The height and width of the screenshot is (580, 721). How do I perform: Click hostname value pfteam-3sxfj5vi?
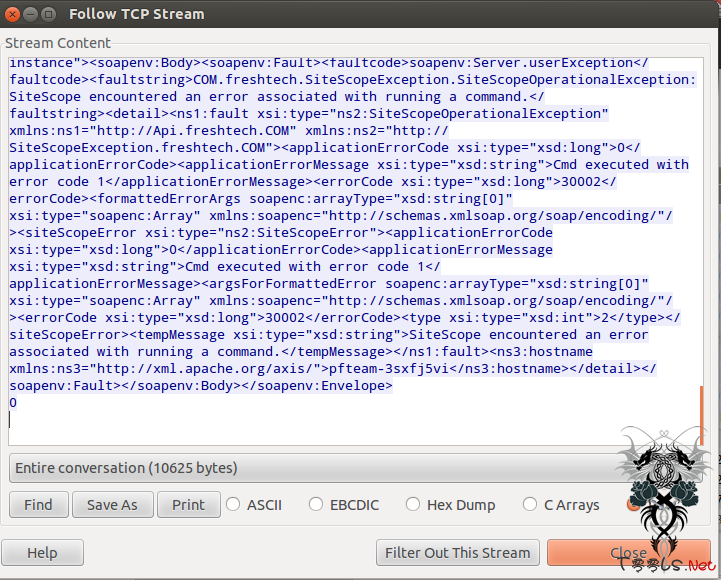point(388,368)
